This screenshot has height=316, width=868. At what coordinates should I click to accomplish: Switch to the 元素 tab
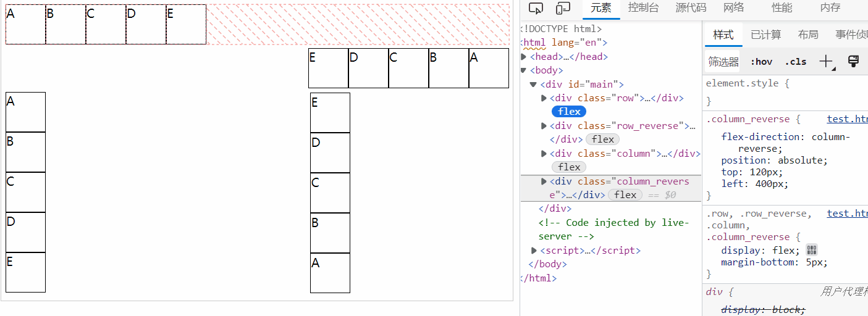point(601,8)
